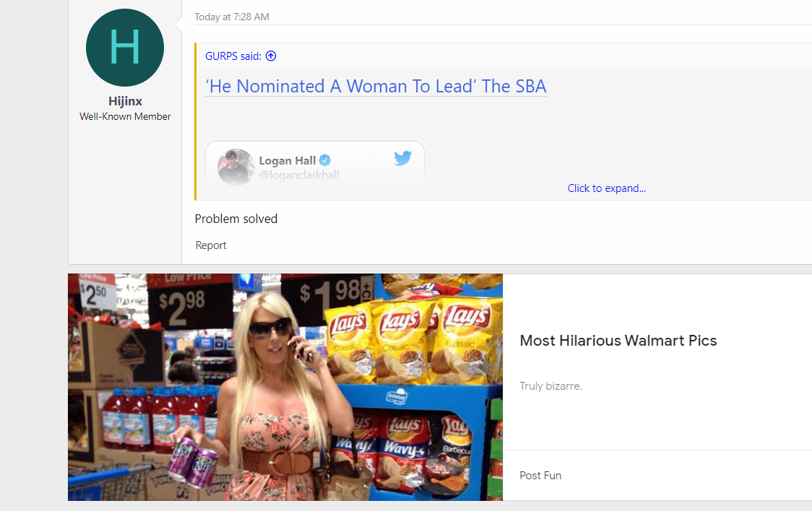Viewport: 812px width, 511px height.
Task: Jump to quoted post via arrow icon
Action: pyautogui.click(x=271, y=56)
